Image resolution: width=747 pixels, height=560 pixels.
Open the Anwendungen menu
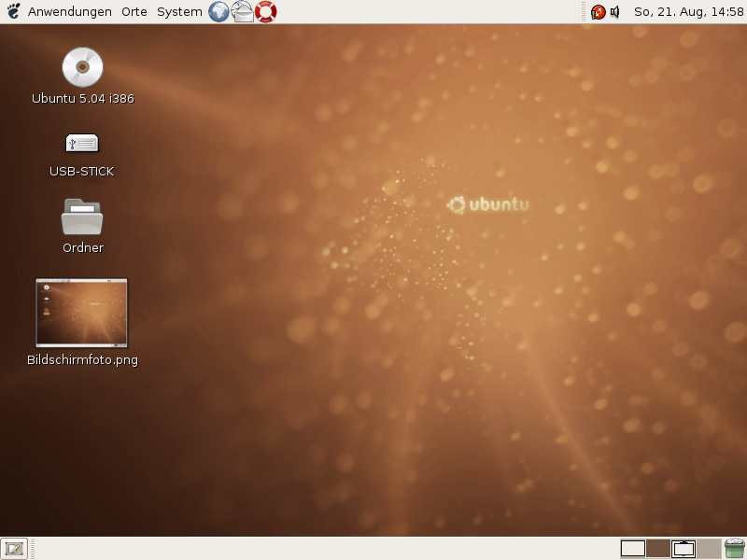(69, 11)
